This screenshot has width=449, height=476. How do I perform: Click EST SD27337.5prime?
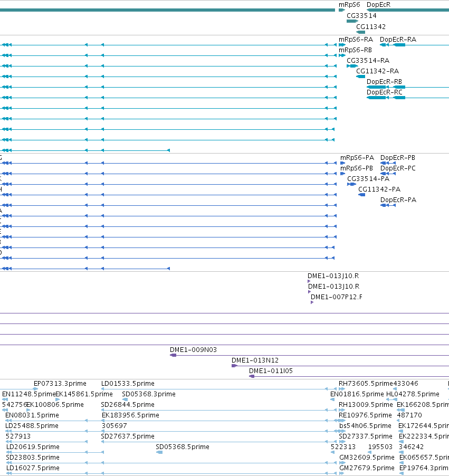click(366, 436)
